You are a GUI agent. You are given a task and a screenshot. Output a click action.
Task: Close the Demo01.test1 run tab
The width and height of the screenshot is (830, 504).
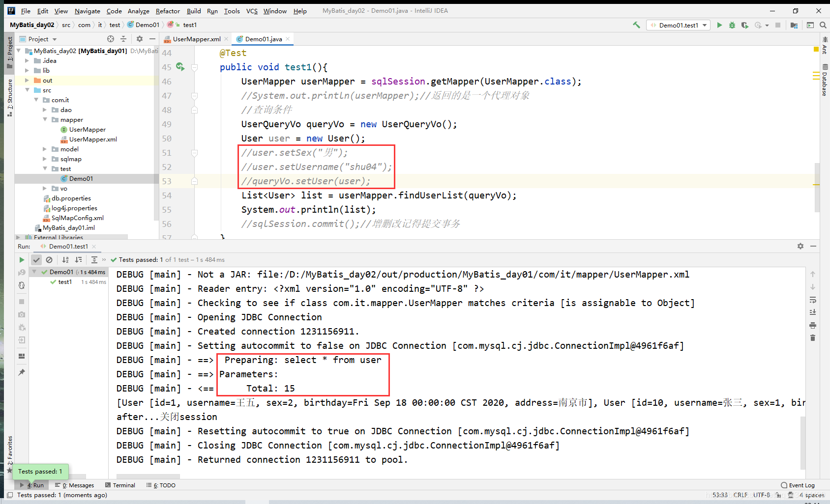(x=94, y=247)
